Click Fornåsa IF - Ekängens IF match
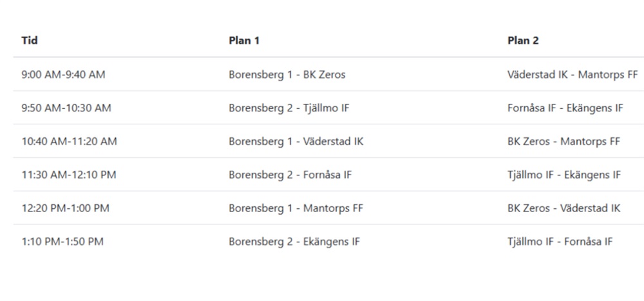The image size is (644, 301). (x=565, y=108)
